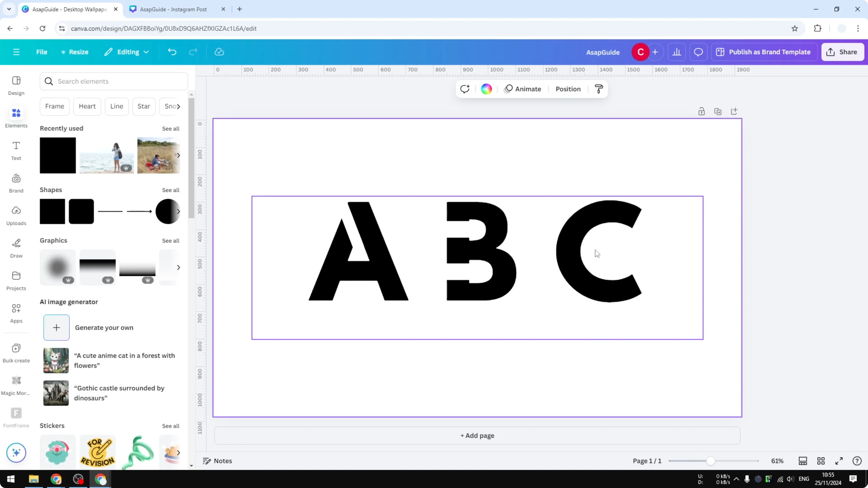Select the Position tool in toolbar
The width and height of the screenshot is (868, 488).
[568, 89]
